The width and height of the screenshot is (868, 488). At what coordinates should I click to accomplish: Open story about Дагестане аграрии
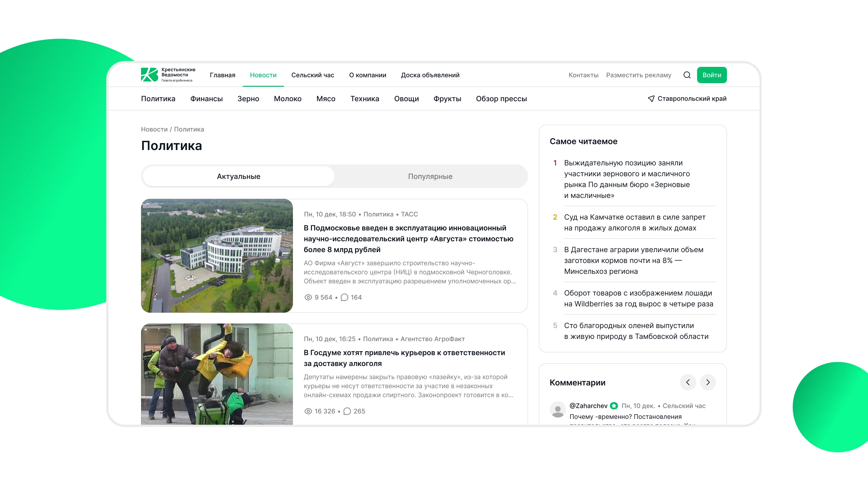click(634, 260)
